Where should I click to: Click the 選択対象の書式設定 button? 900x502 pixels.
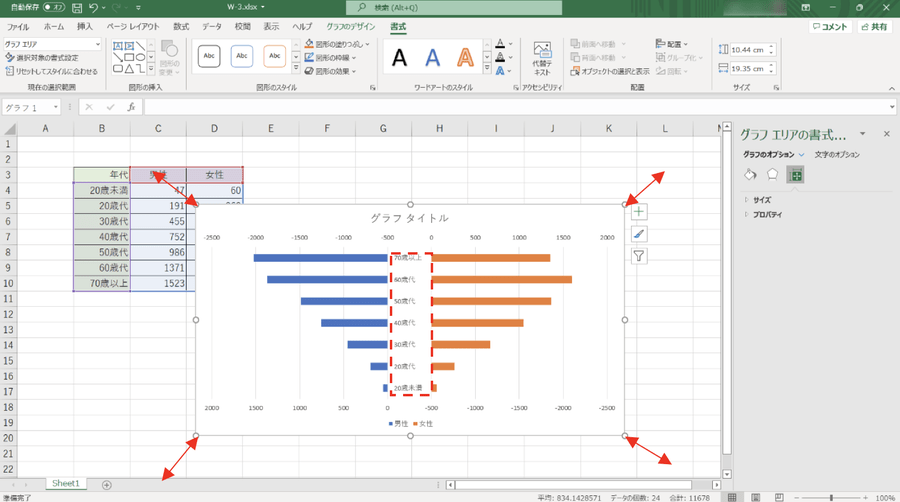click(54, 58)
